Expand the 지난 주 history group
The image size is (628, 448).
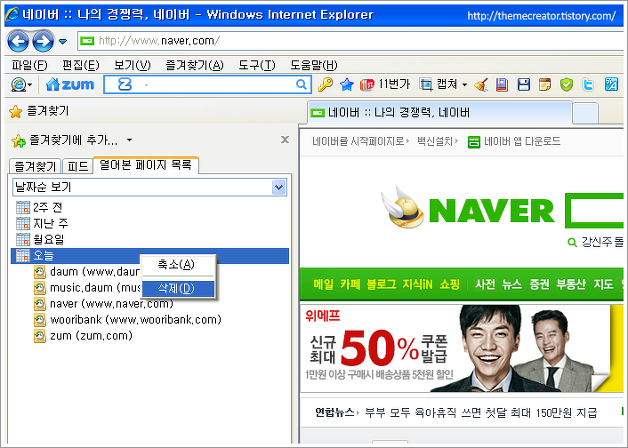click(x=42, y=223)
